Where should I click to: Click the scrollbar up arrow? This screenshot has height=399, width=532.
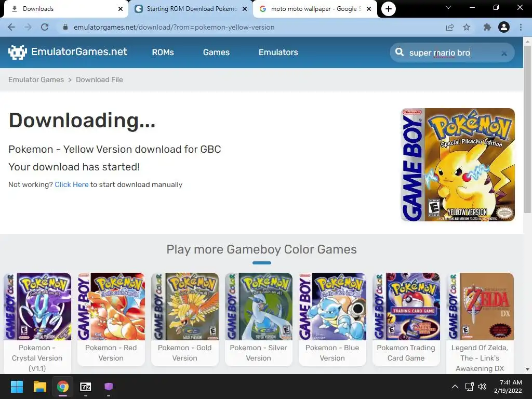pyautogui.click(x=527, y=41)
